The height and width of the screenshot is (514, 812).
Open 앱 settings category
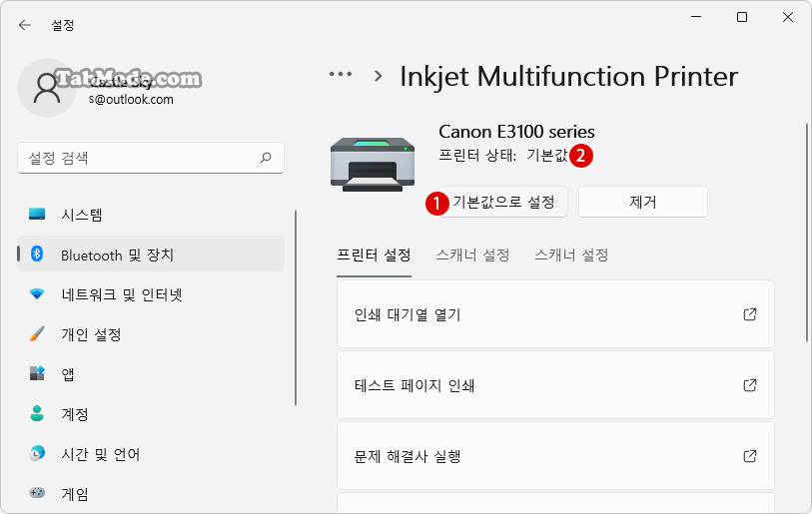(x=151, y=373)
